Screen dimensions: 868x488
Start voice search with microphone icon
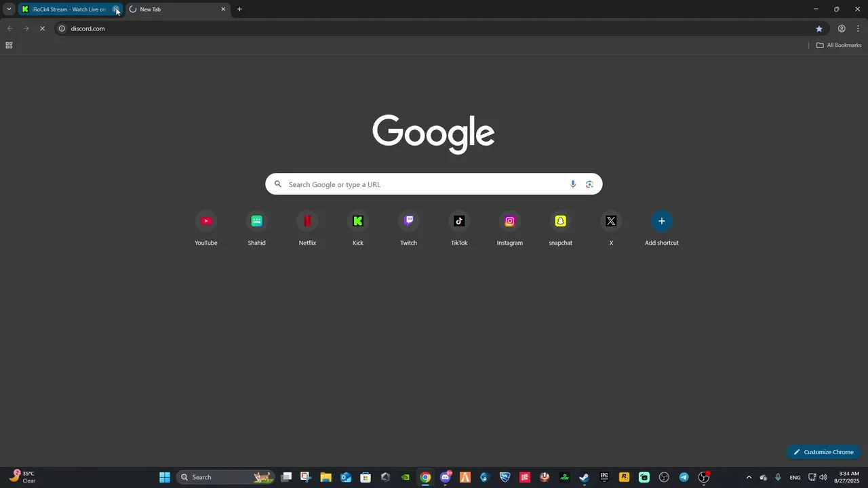(x=573, y=184)
